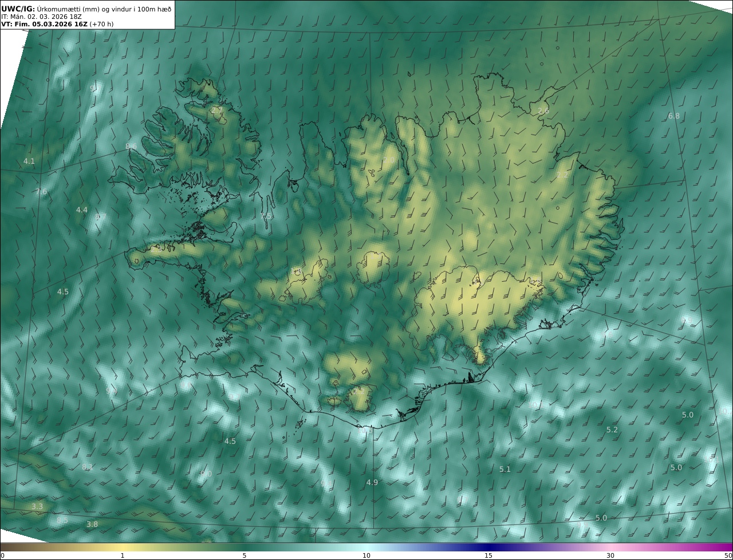Click the map value label 8.1
This screenshot has height=560, width=733.
tap(87, 467)
